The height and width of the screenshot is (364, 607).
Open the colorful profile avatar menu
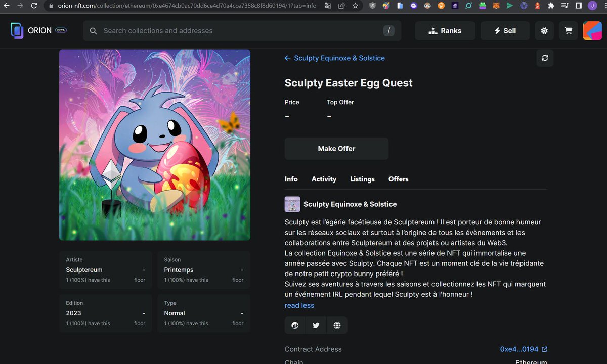(592, 31)
